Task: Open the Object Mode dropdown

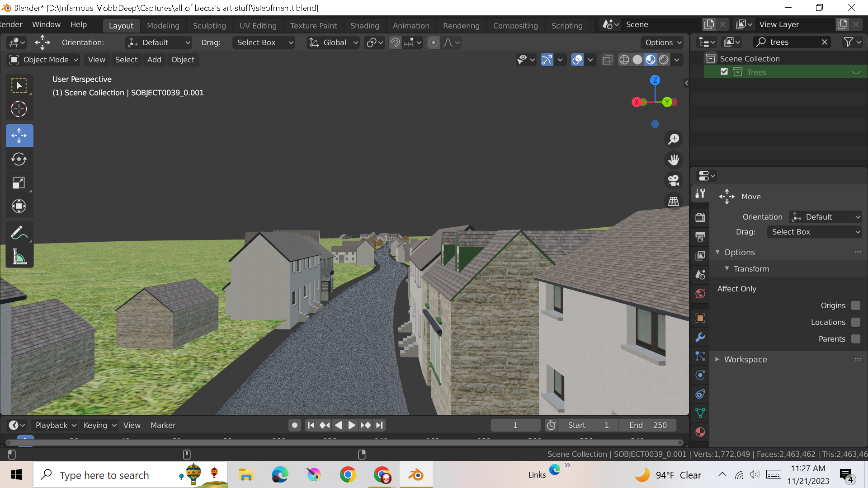Action: click(44, 60)
